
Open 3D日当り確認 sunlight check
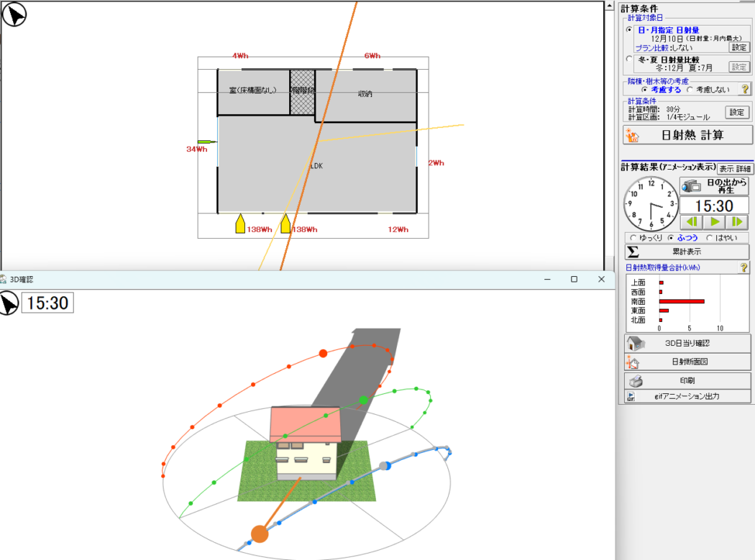click(x=686, y=343)
